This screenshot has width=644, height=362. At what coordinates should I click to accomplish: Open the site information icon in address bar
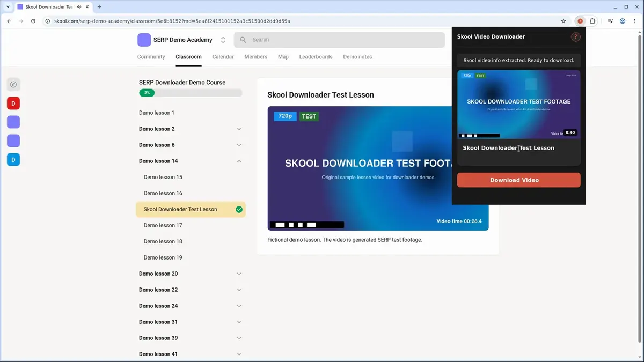click(x=47, y=21)
